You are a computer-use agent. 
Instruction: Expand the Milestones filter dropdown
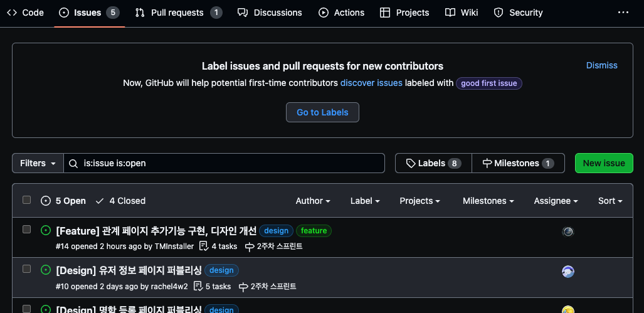pyautogui.click(x=488, y=201)
